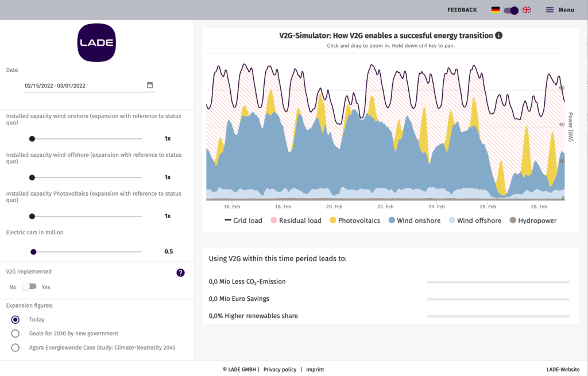Screen dimensions: 588x376
Task: Click the V2G simulator info icon
Action: tap(499, 36)
